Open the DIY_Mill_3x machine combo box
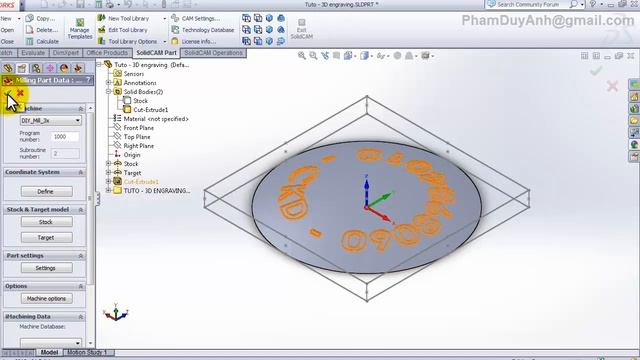The image size is (640, 360). click(x=51, y=120)
